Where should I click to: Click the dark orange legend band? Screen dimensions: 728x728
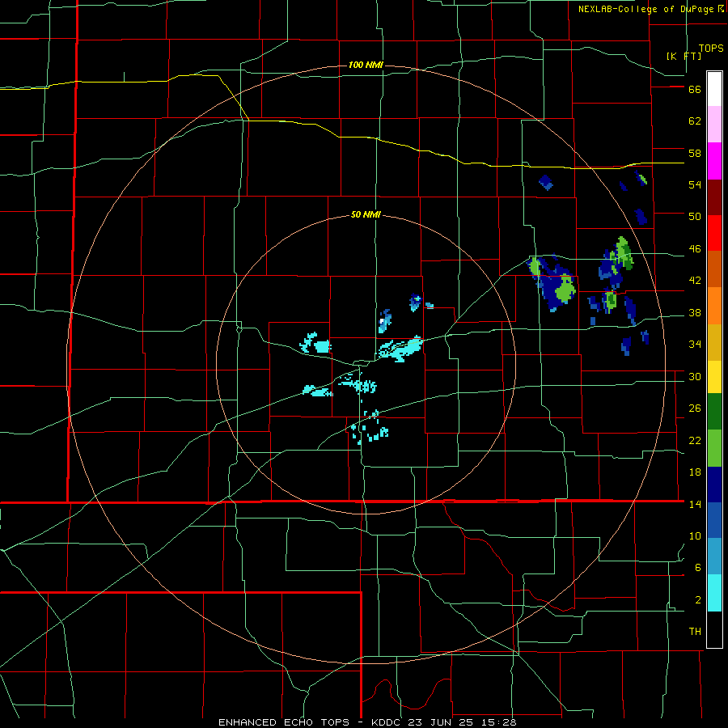tap(714, 269)
